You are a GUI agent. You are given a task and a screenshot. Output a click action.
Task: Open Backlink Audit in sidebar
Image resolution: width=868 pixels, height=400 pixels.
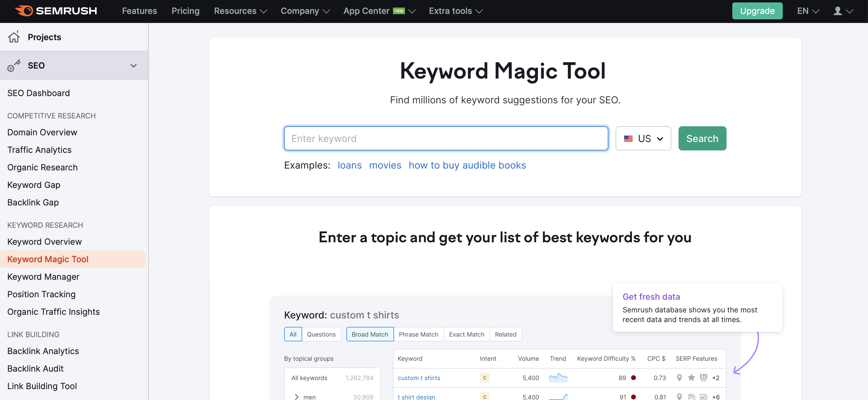coord(35,369)
